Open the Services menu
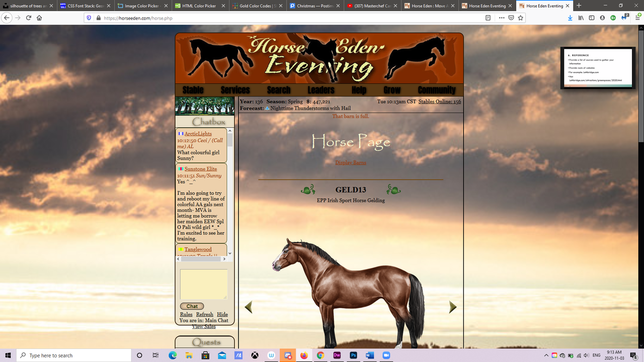The width and height of the screenshot is (644, 362). click(235, 90)
